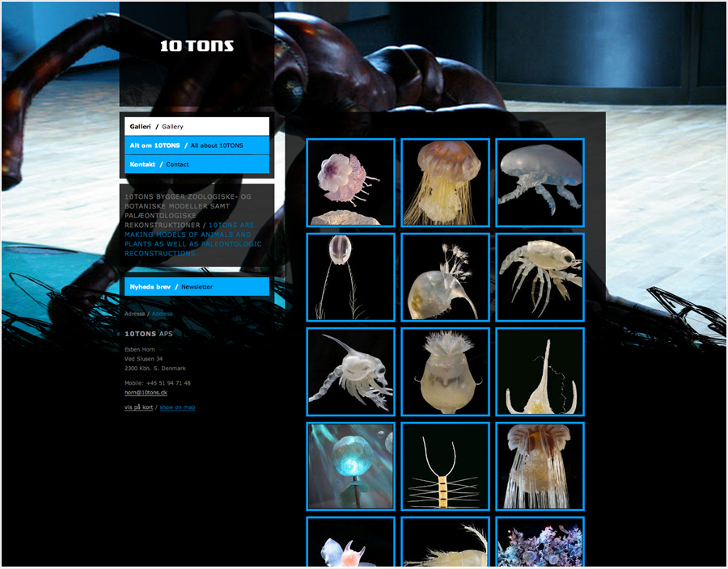Click the 'show on map' link
Image resolution: width=728 pixels, height=569 pixels.
177,407
